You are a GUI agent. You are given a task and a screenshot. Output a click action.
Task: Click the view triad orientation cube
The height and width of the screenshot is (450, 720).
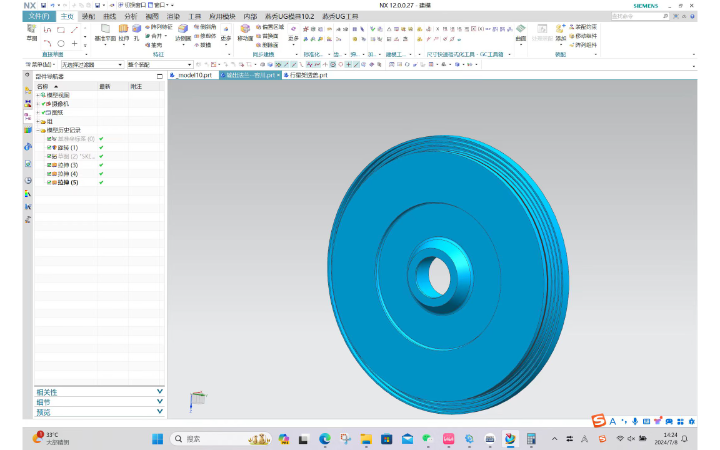point(198,398)
